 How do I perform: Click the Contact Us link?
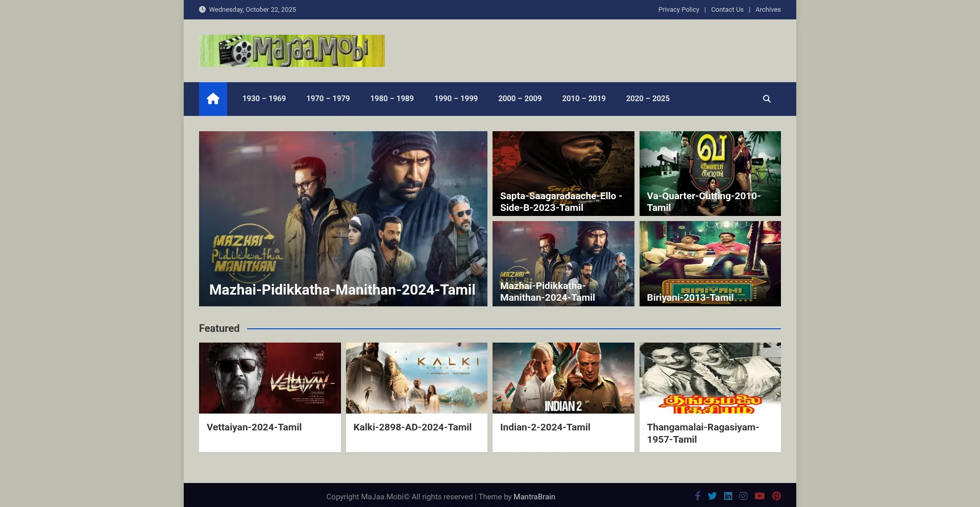[727, 10]
